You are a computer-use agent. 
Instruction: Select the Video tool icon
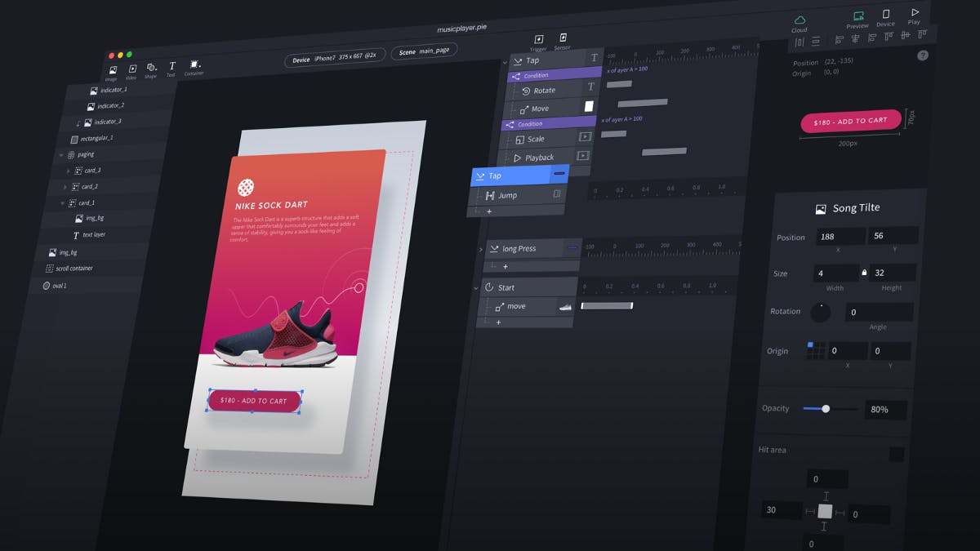131,69
